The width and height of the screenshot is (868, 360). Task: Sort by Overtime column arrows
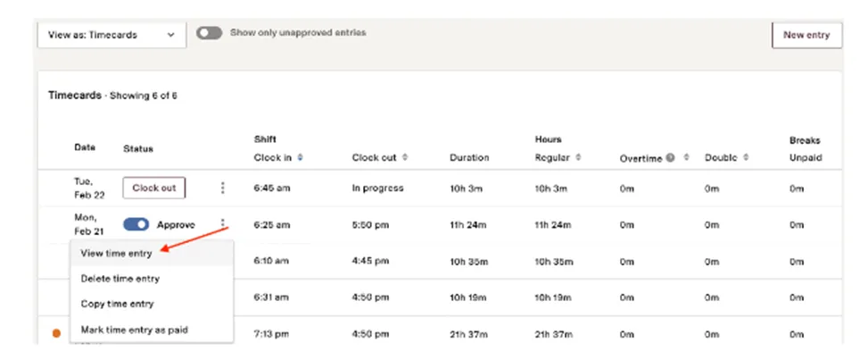(x=686, y=157)
